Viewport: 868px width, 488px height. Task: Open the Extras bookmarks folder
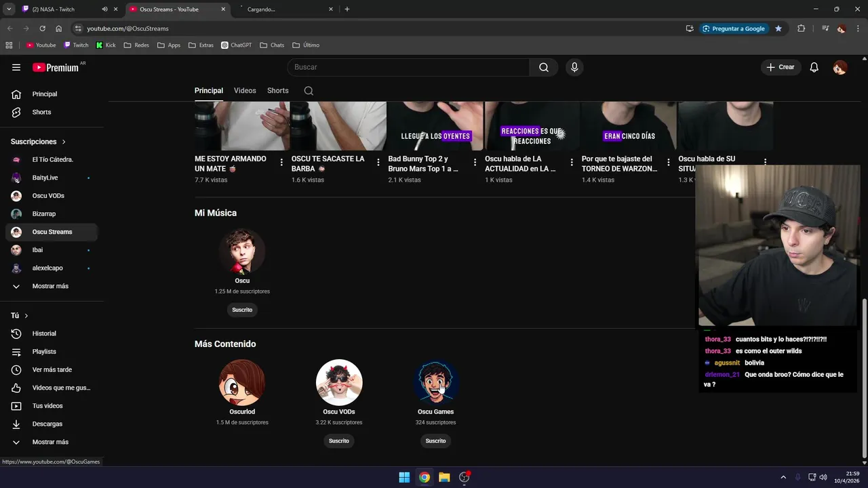[x=201, y=45]
